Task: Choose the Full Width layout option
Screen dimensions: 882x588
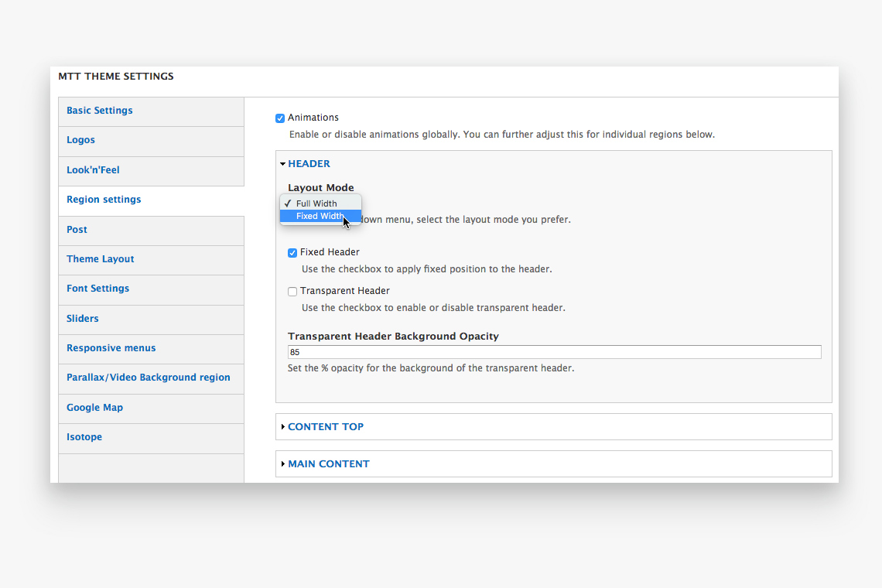Action: point(316,203)
